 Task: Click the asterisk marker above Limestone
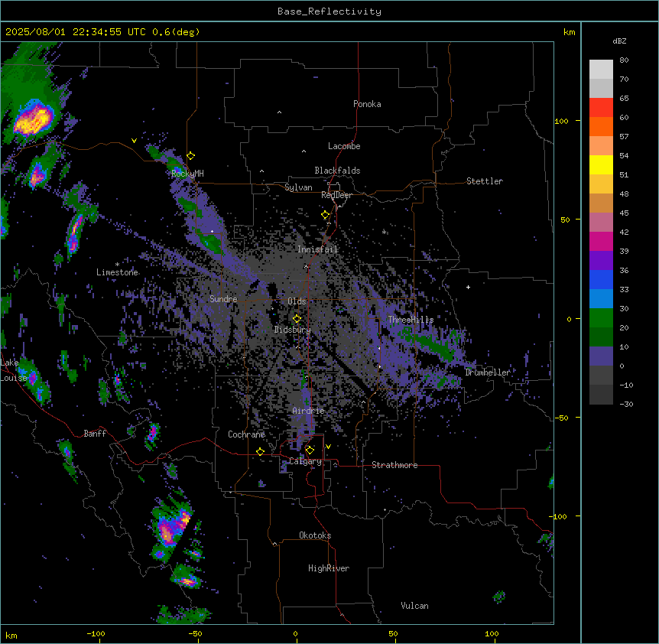[117, 265]
